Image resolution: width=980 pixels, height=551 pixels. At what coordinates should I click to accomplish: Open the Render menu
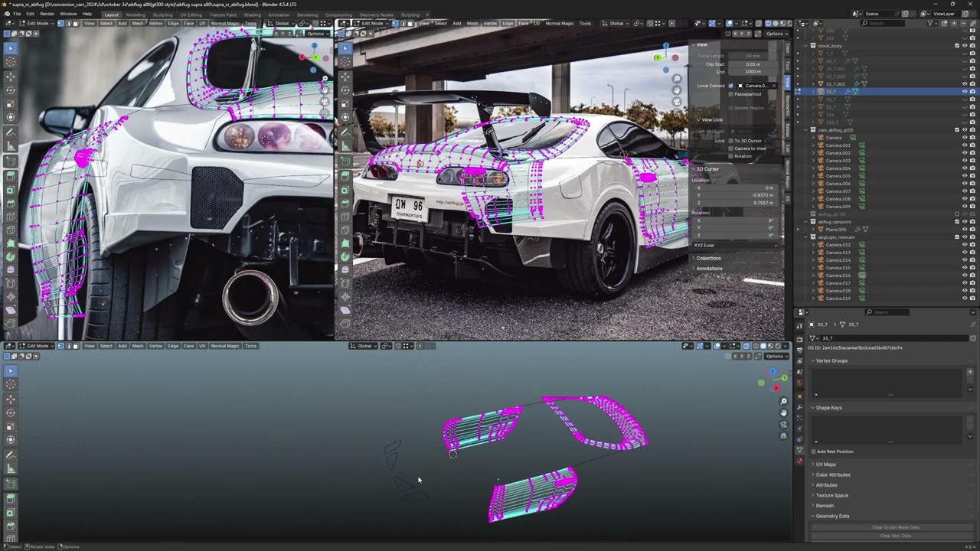pyautogui.click(x=47, y=14)
